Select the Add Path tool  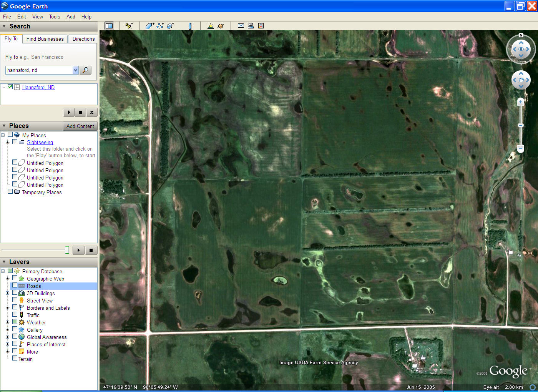click(x=160, y=26)
